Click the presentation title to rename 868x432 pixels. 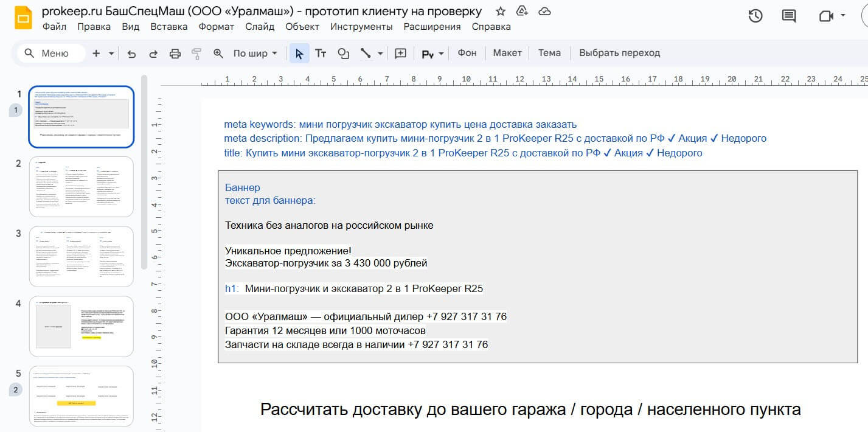(262, 11)
